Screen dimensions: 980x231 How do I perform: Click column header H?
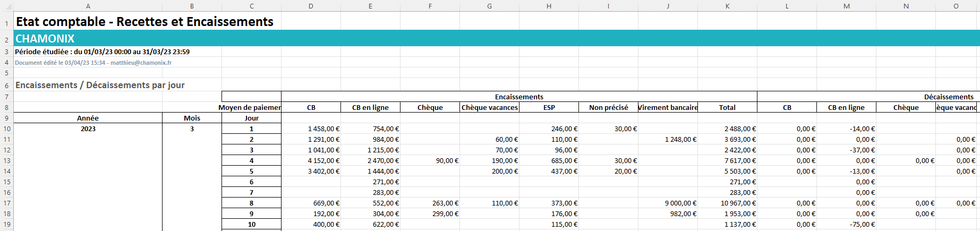(x=549, y=6)
